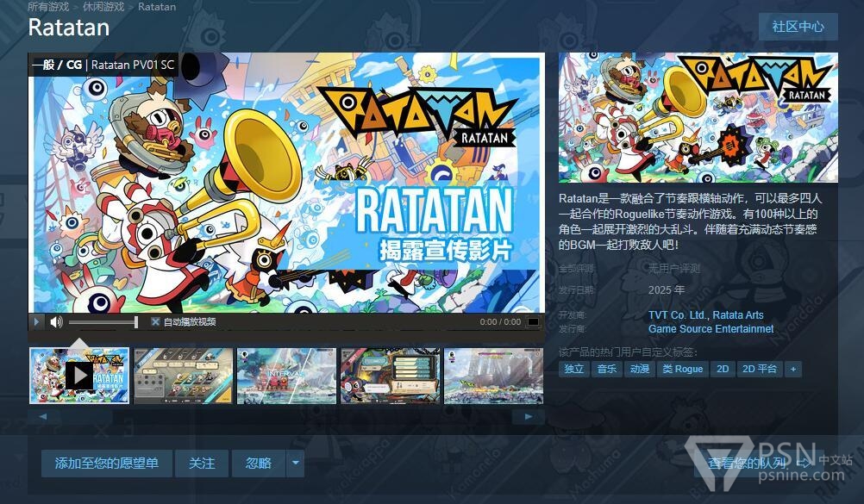This screenshot has height=504, width=864.
Task: Open Game Source Entertainmet publisher link
Action: coord(711,329)
